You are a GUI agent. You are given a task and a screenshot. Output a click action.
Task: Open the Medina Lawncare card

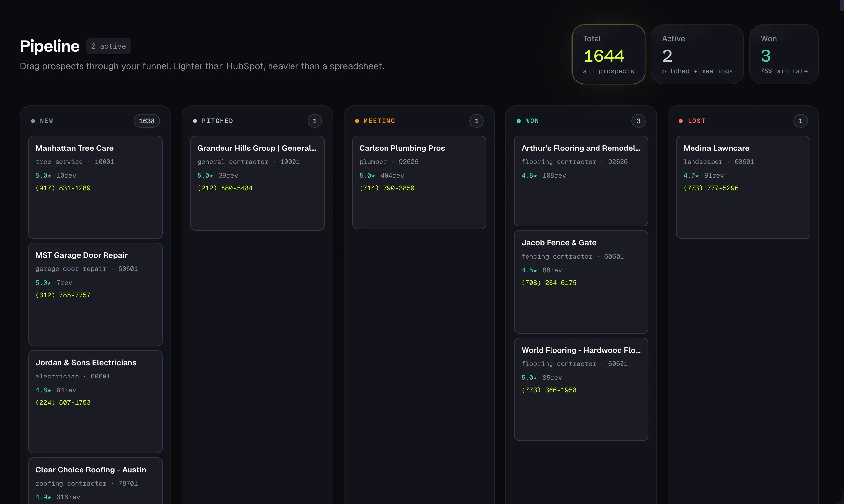coord(743,187)
